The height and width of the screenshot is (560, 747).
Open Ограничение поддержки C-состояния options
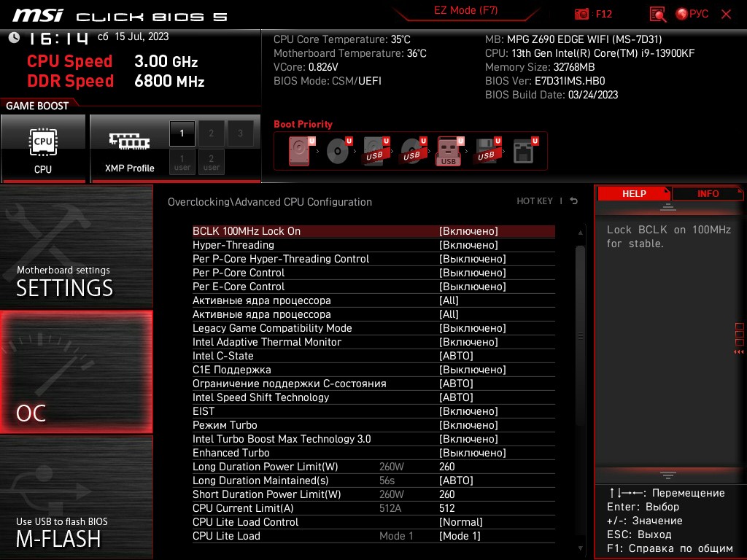373,384
